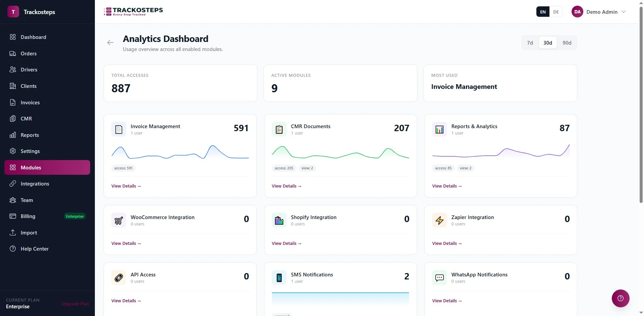The image size is (644, 316).
Task: Click the 'access: 85' tag
Action: 443,168
